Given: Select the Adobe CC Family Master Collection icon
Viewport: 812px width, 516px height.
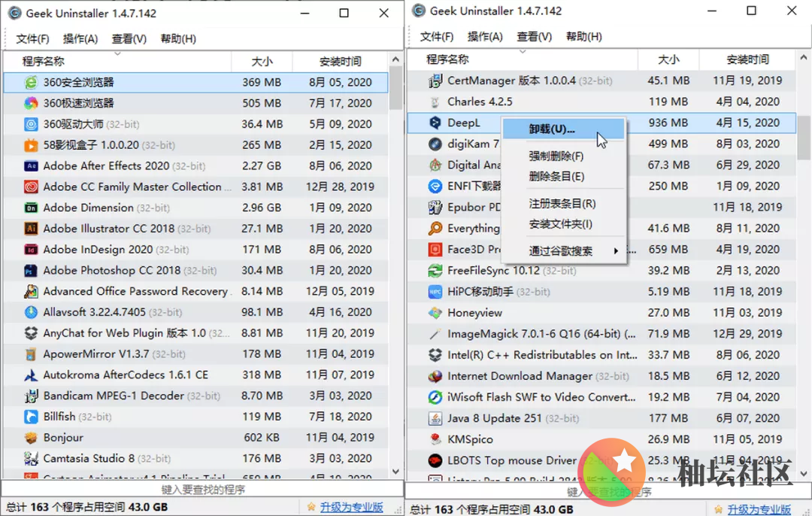Looking at the screenshot, I should pos(31,187).
